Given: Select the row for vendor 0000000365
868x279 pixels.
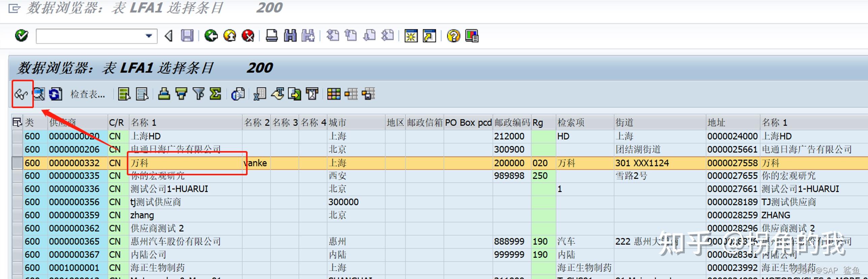Looking at the screenshot, I should (17, 242).
